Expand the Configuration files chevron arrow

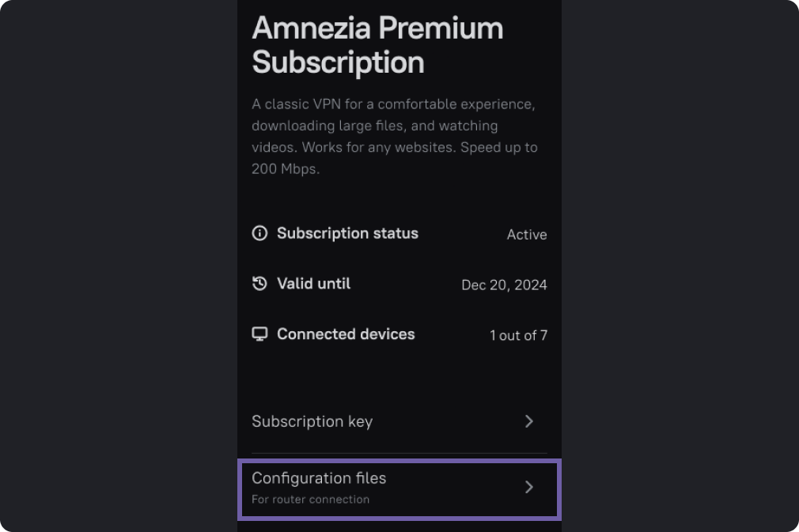[529, 487]
